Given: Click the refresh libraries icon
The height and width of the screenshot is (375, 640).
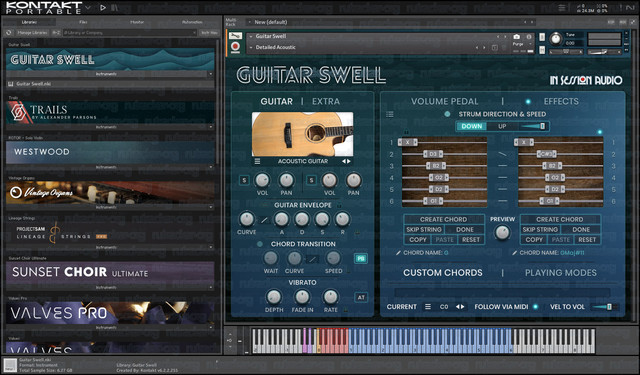Looking at the screenshot, I should tap(9, 33).
